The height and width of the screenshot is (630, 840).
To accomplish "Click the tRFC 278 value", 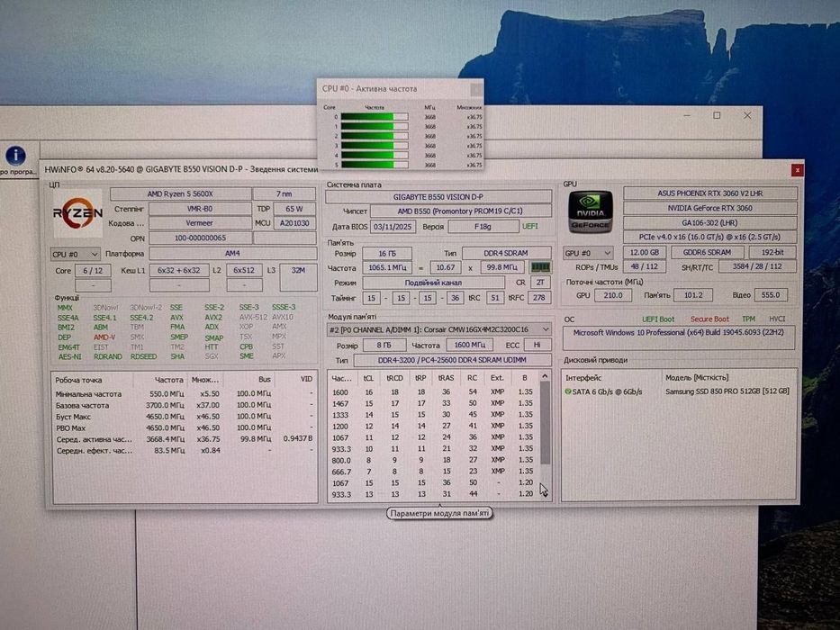I will click(539, 297).
